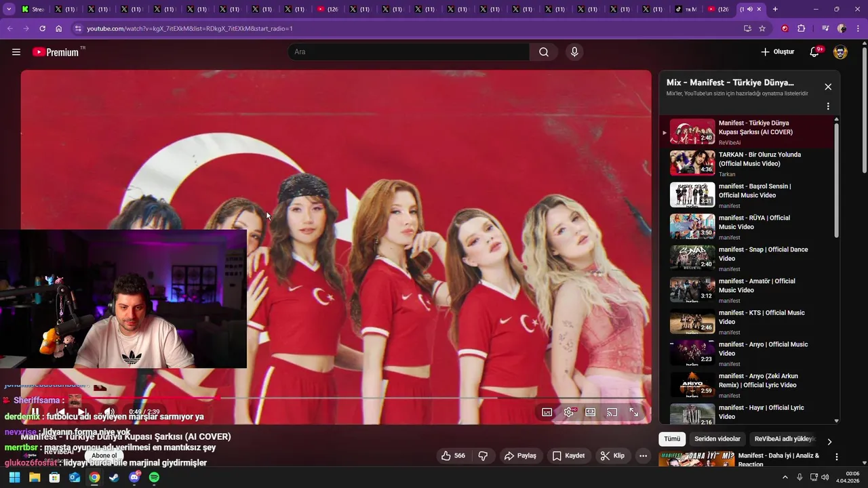Close the Mix playlist panel
Viewport: 868px width, 488px height.
click(828, 87)
